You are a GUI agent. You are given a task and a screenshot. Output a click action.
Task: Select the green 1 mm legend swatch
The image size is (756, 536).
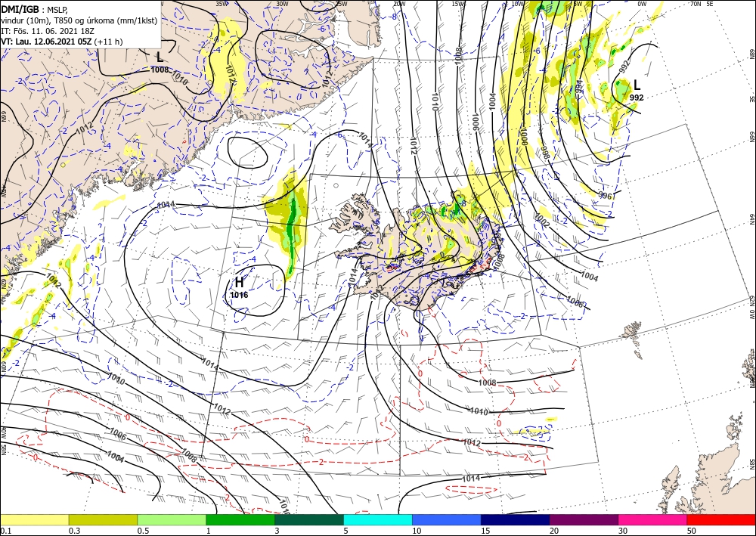click(x=240, y=519)
